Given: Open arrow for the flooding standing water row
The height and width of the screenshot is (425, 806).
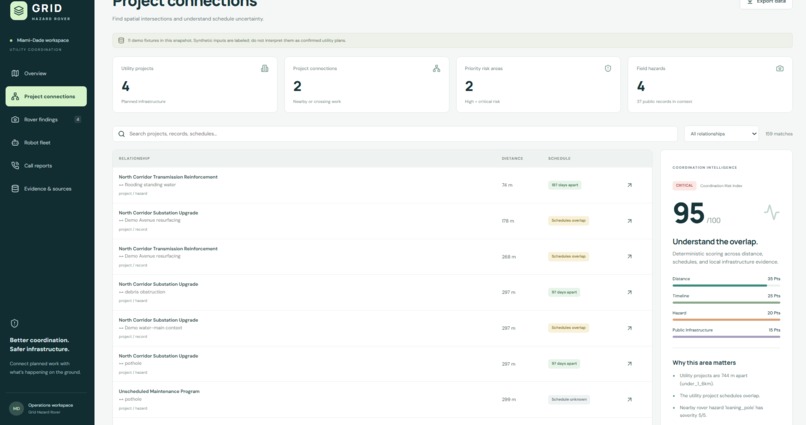Looking at the screenshot, I should tap(629, 185).
